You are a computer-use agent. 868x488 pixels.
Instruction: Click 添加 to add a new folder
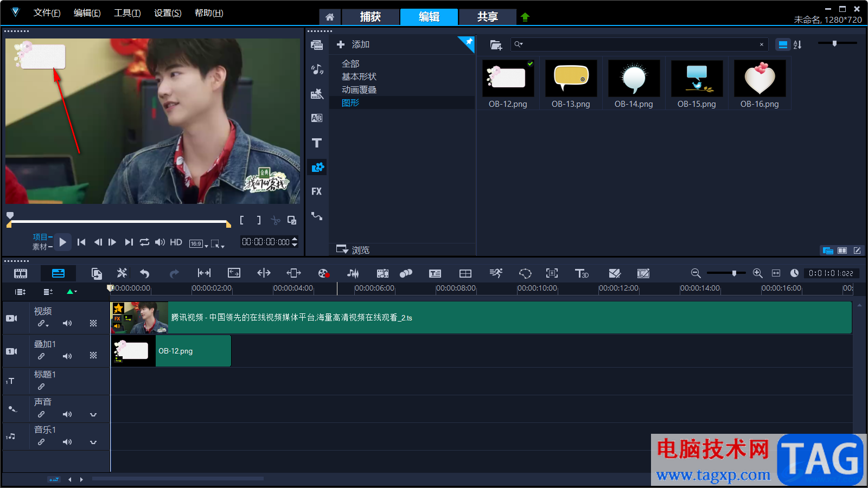[x=353, y=44]
